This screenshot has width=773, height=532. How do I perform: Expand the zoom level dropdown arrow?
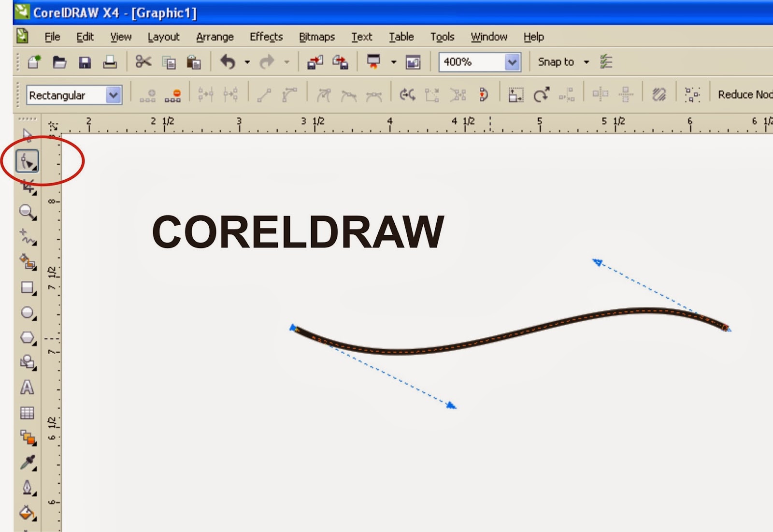[512, 62]
